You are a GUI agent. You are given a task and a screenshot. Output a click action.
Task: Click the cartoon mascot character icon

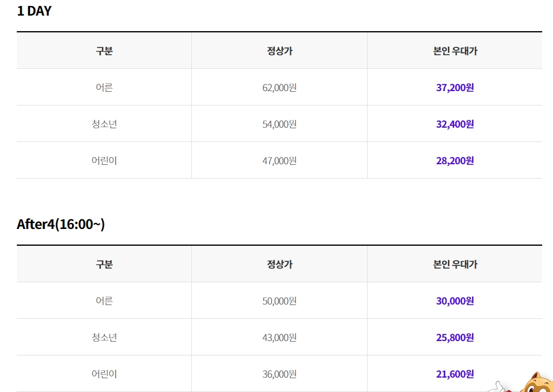(x=522, y=382)
